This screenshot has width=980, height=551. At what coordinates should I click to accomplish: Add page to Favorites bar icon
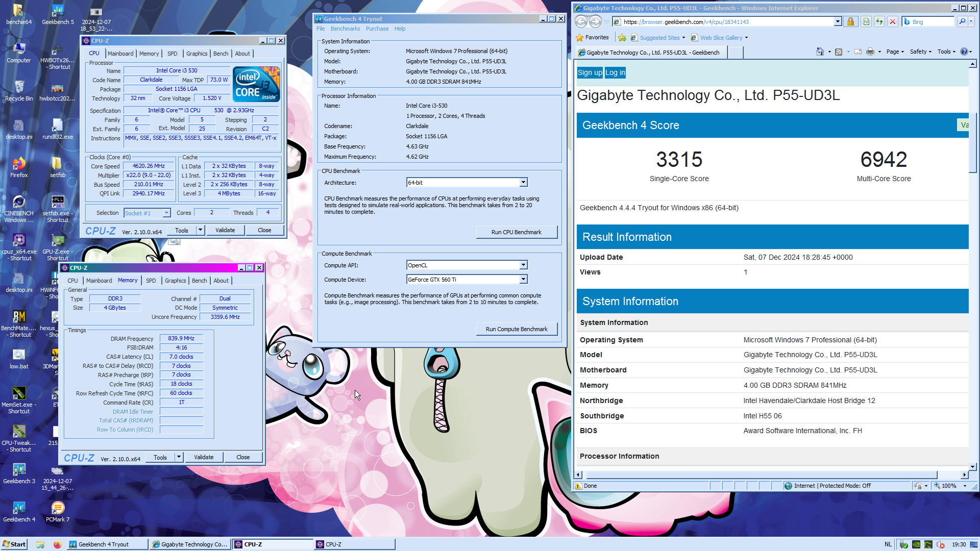(622, 37)
